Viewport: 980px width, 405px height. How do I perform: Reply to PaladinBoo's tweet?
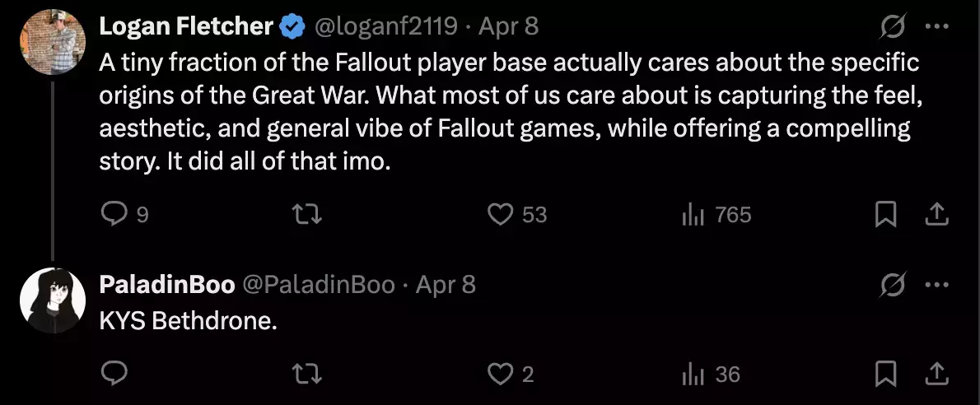pyautogui.click(x=114, y=374)
